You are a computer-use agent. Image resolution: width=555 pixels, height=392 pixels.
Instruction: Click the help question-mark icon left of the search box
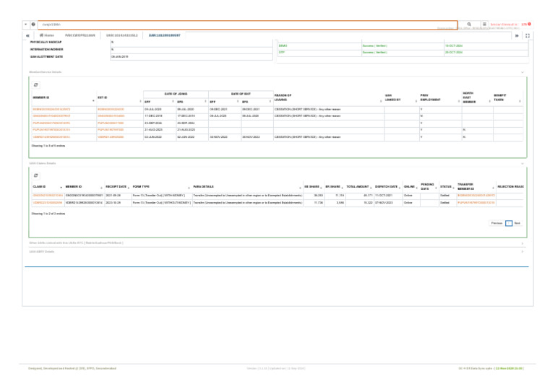pyautogui.click(x=33, y=25)
